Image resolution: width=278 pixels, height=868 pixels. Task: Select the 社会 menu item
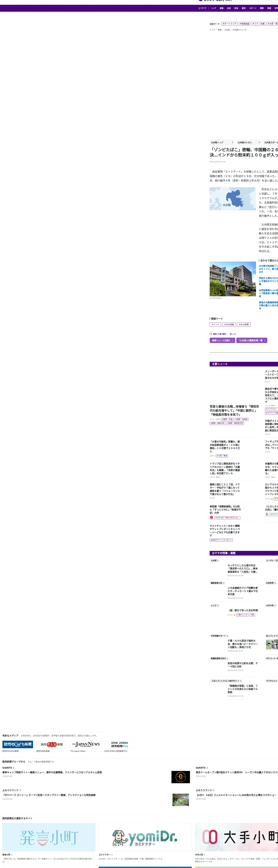click(229, 8)
